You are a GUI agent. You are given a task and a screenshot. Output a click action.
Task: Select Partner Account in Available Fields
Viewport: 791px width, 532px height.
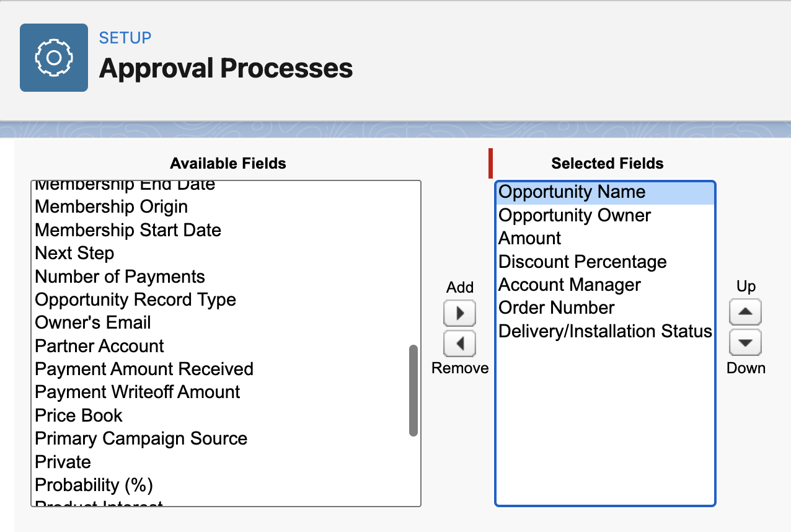click(99, 345)
